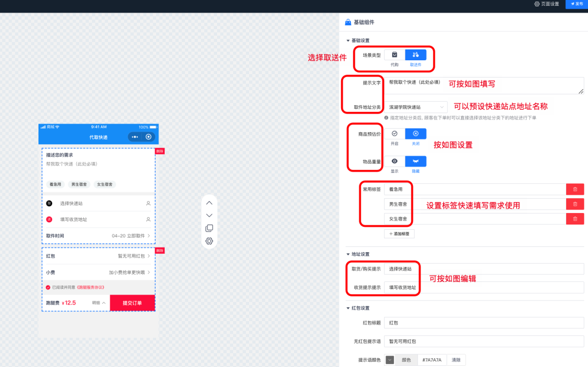
Task: Select 代购 scene type option
Action: pyautogui.click(x=394, y=55)
